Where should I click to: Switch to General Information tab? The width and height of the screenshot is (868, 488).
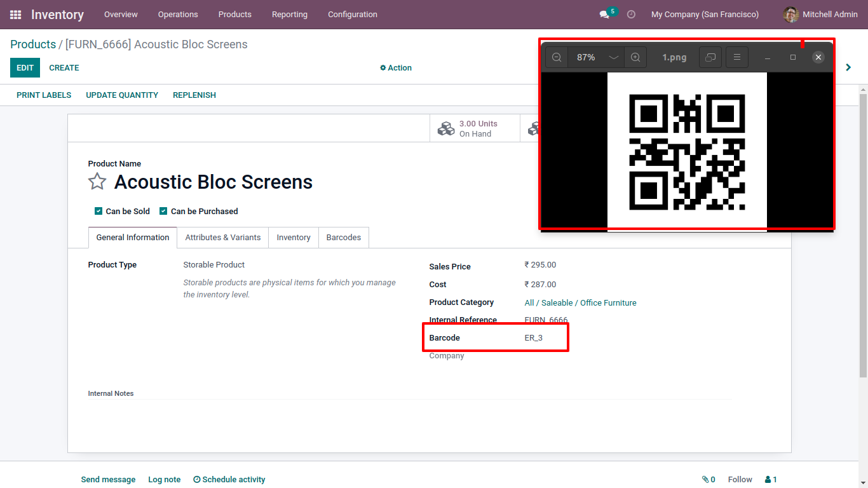point(133,238)
